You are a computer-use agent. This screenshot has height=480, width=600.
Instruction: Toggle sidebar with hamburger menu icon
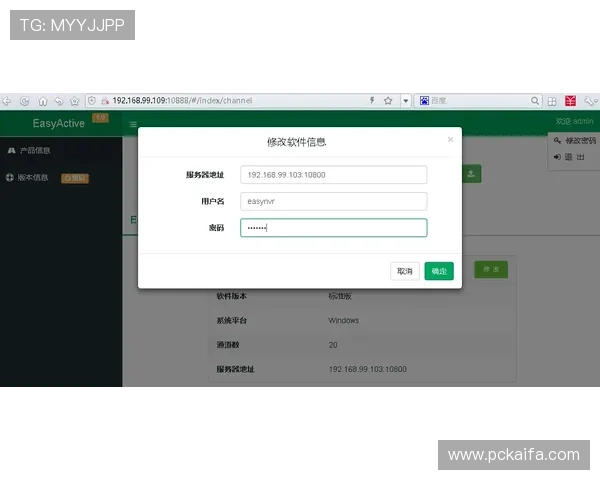pos(133,124)
